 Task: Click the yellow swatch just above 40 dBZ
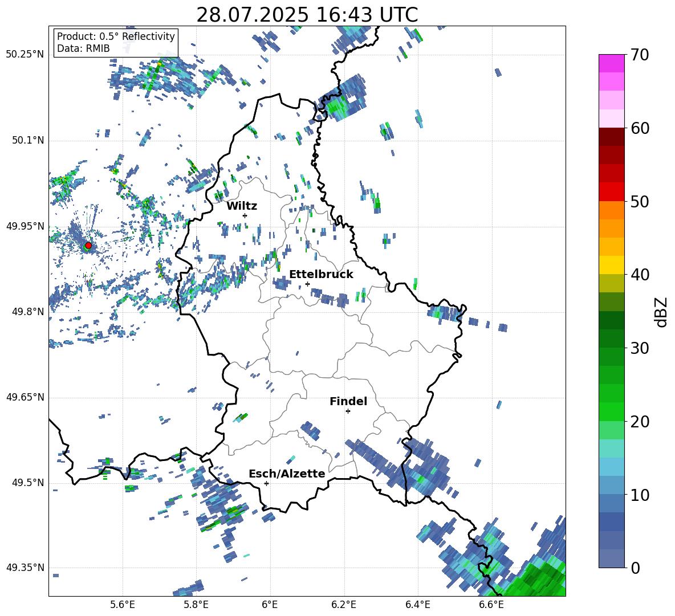click(611, 265)
